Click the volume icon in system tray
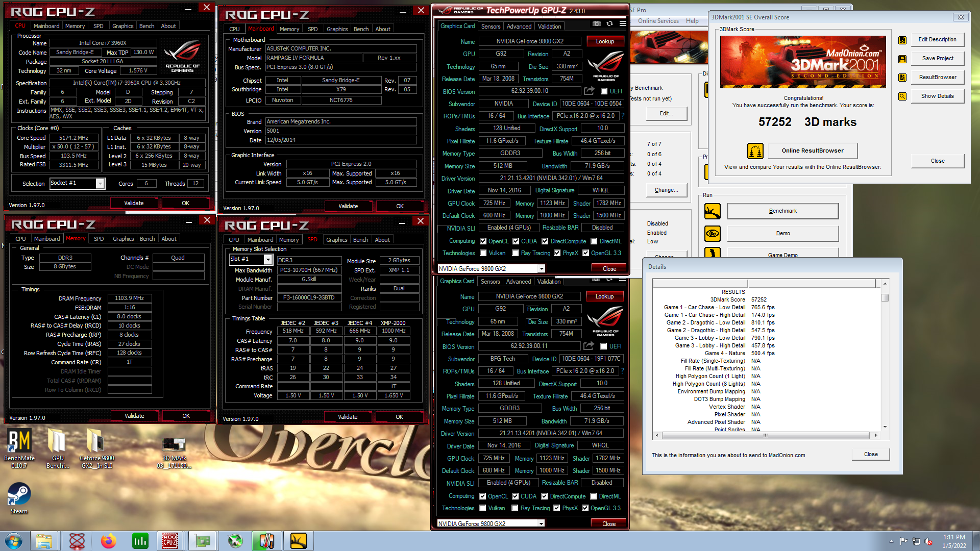Viewport: 980px width, 551px height. pyautogui.click(x=928, y=541)
